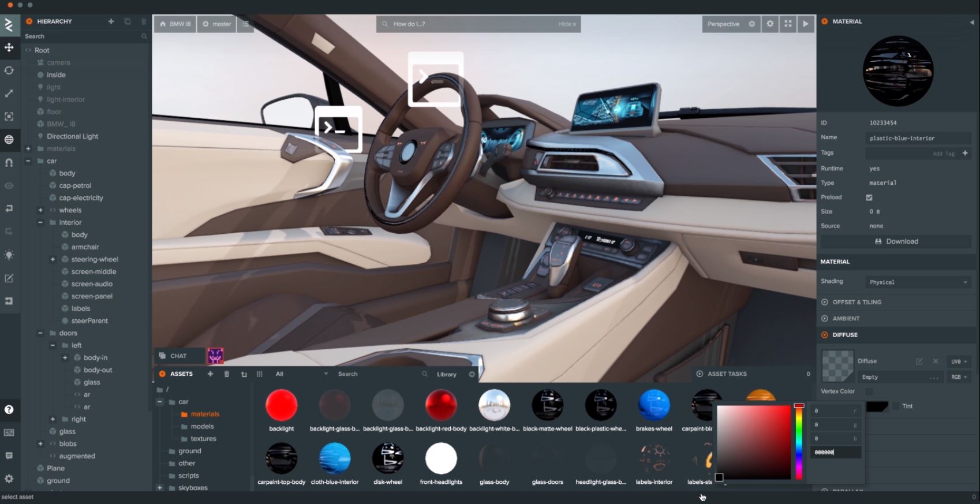This screenshot has width=980, height=504.
Task: Open the All asset type filter dropdown
Action: [301, 374]
